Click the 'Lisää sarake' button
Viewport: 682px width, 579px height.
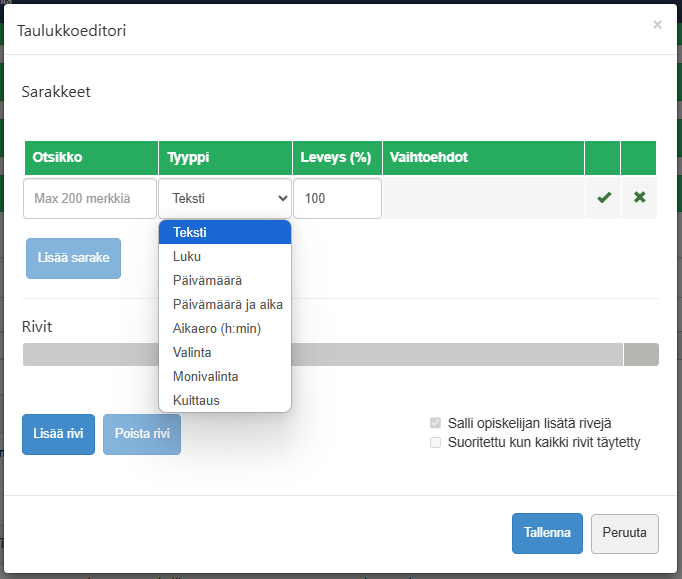pyautogui.click(x=73, y=258)
